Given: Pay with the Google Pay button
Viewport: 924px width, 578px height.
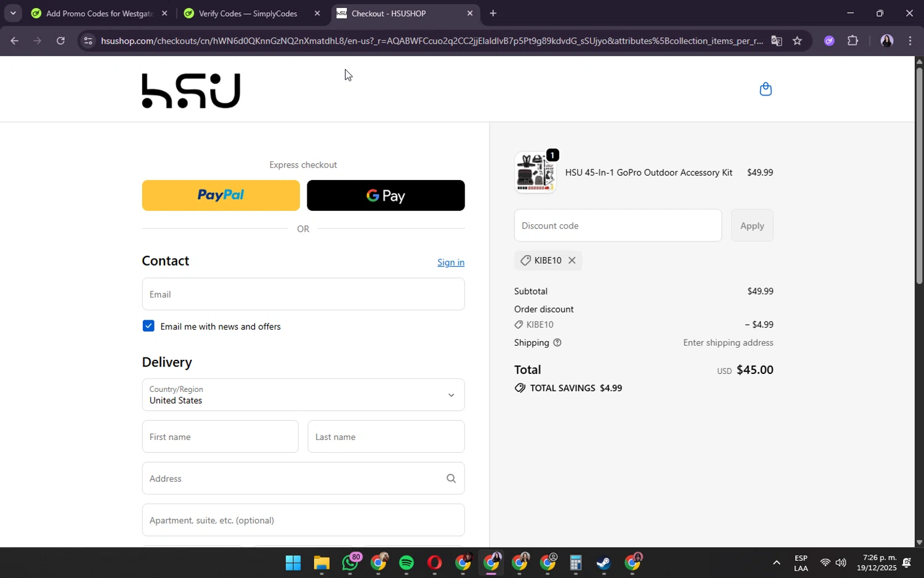Looking at the screenshot, I should tap(386, 195).
